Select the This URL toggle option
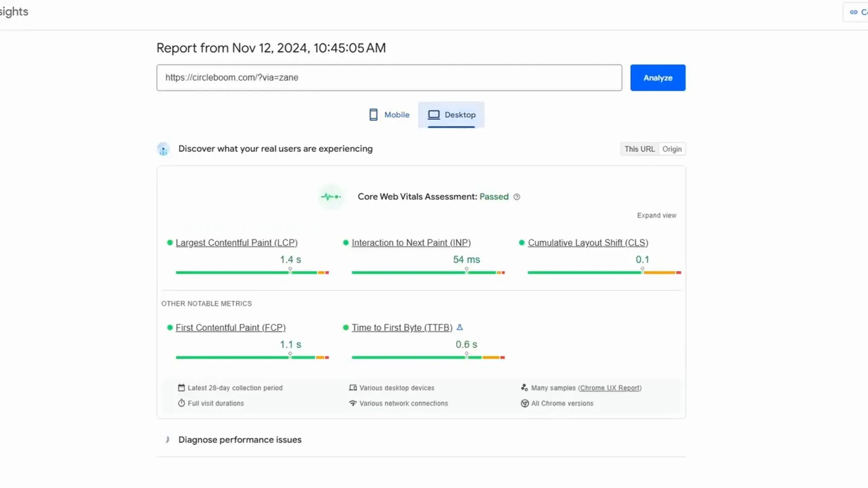Viewport: 868px width, 488px height. click(639, 149)
